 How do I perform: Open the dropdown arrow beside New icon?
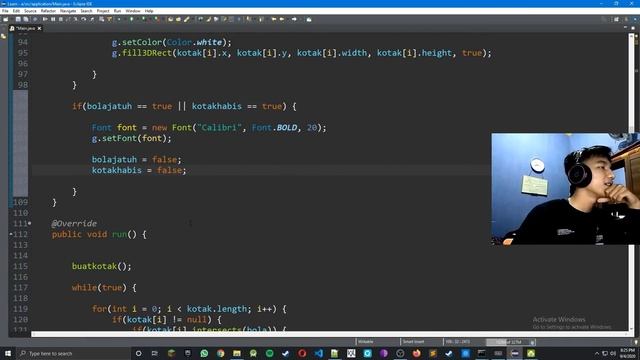tap(11, 19)
